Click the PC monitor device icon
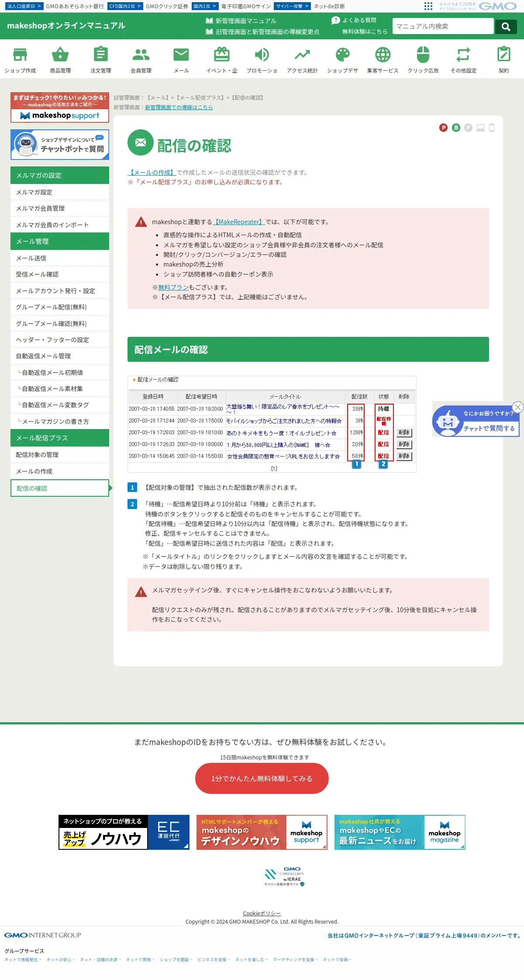 pyautogui.click(x=481, y=128)
